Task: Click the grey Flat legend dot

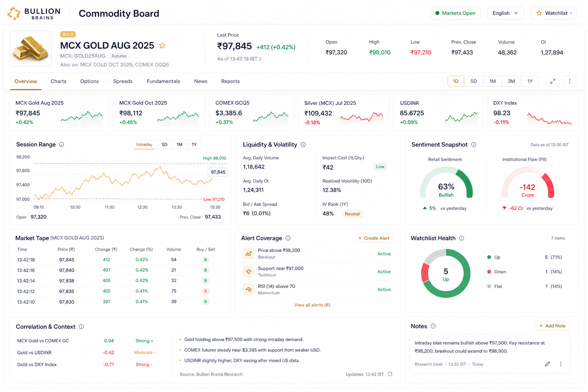Action: pyautogui.click(x=489, y=286)
